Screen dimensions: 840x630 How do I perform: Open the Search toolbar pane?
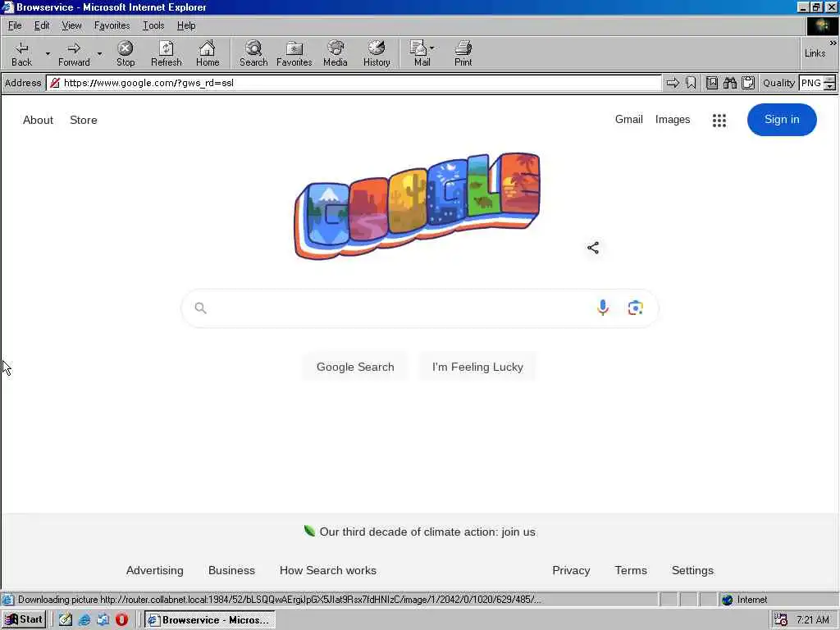253,53
